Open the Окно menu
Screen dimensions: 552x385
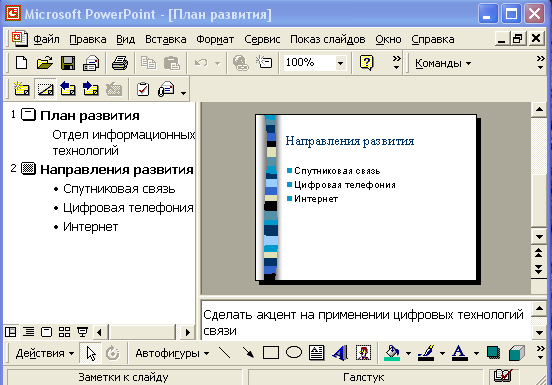(388, 39)
